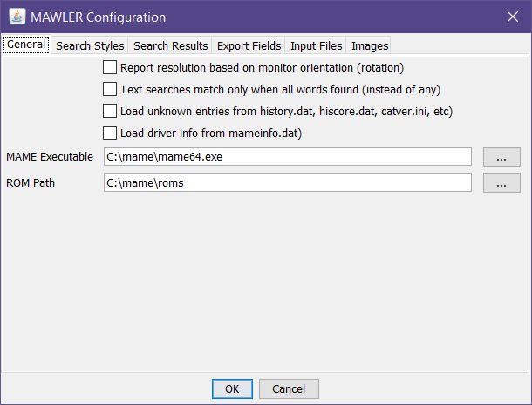532x405 pixels.
Task: Switch to the General tab
Action: [x=26, y=45]
